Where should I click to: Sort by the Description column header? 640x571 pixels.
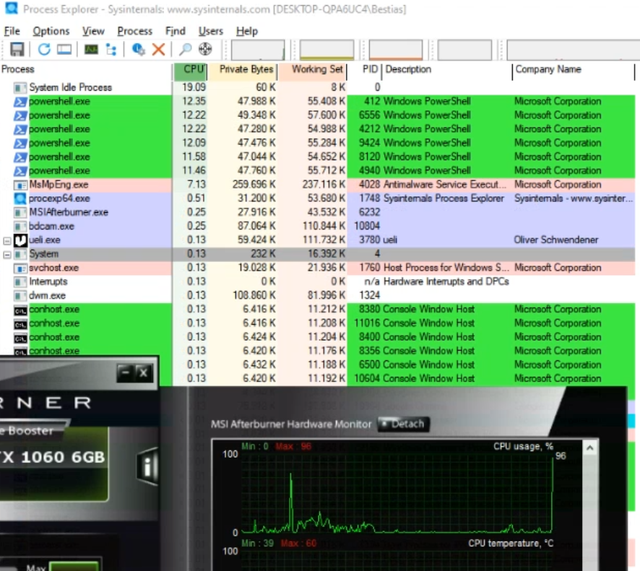tap(447, 71)
